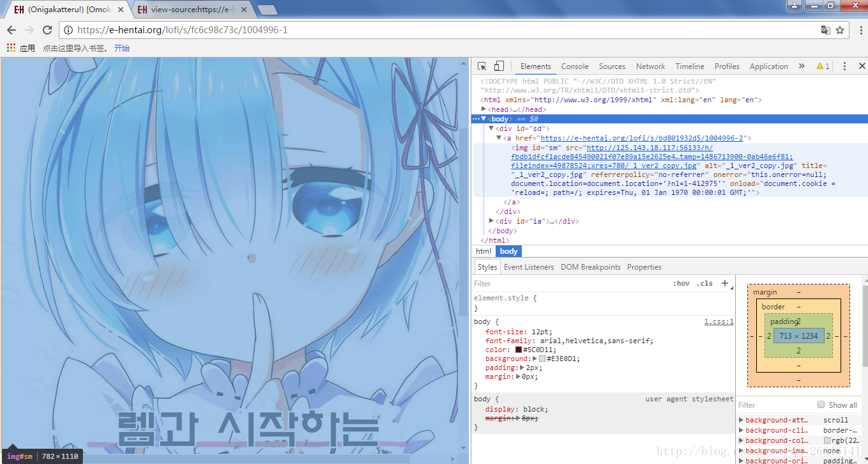
Task: Collapse the body element node
Action: point(483,119)
